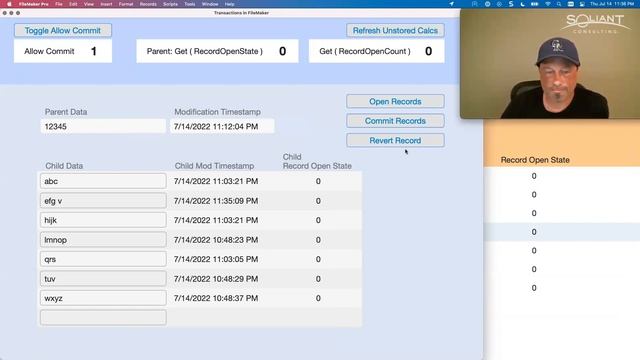Image resolution: width=640 pixels, height=360 pixels.
Task: Click the Parent Get(RecordOpenState) value 0
Action: click(282, 51)
